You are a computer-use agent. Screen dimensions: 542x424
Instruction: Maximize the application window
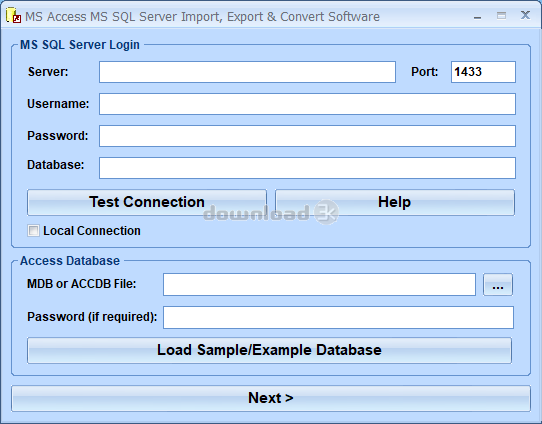501,16
